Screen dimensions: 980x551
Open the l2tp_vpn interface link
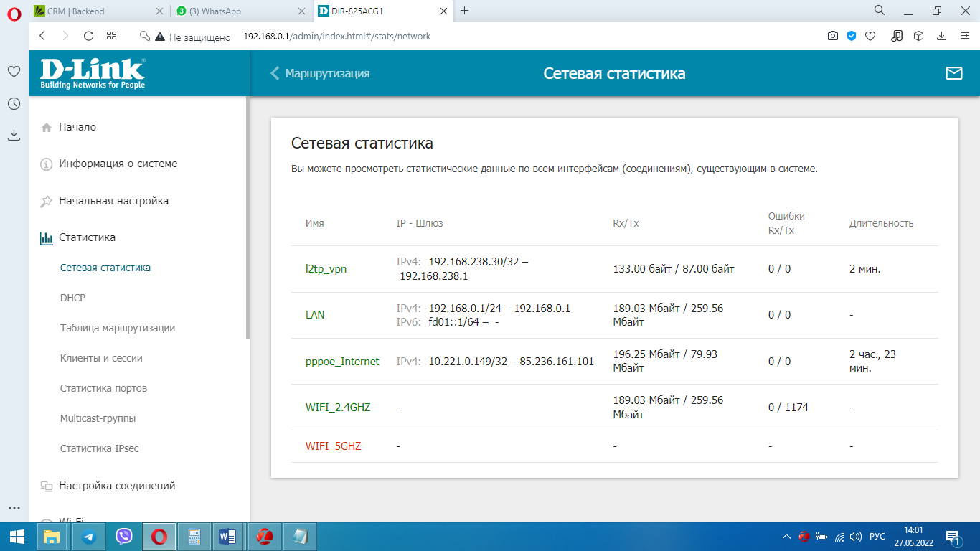click(x=326, y=269)
